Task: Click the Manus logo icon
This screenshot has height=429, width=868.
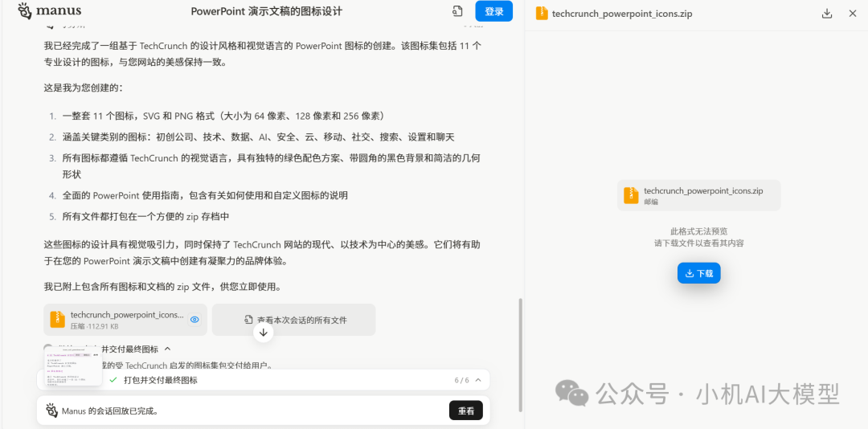Action: (x=24, y=10)
